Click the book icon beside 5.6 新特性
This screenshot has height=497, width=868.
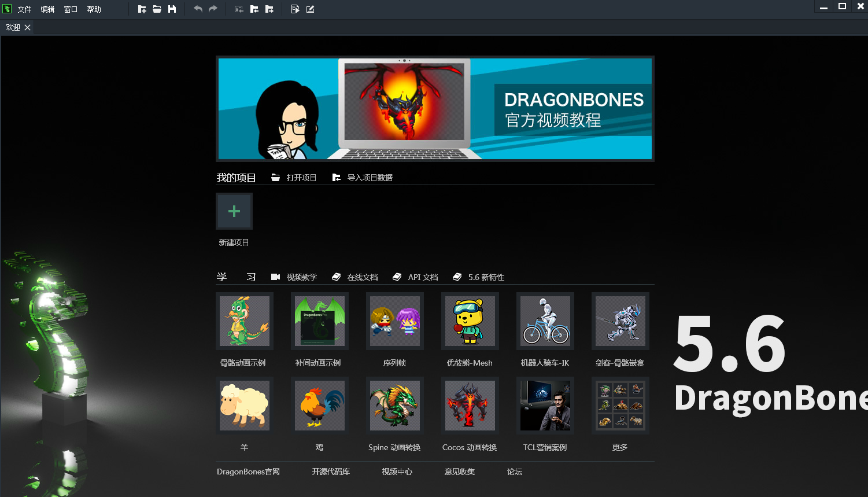pos(457,277)
